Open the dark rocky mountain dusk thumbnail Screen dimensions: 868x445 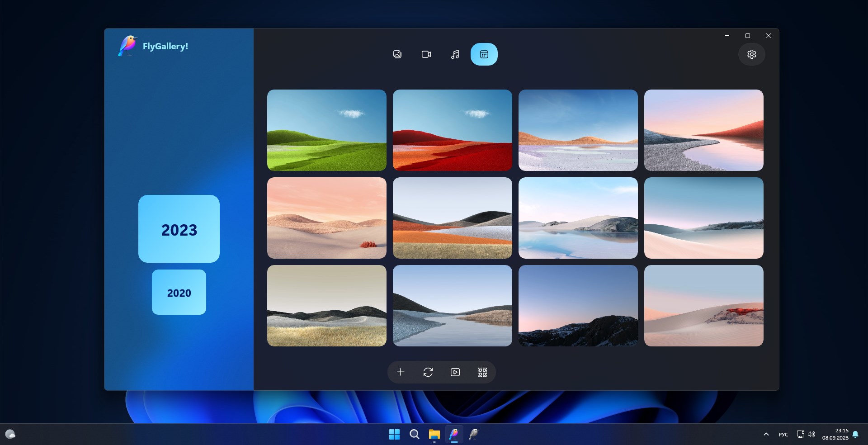pyautogui.click(x=578, y=306)
